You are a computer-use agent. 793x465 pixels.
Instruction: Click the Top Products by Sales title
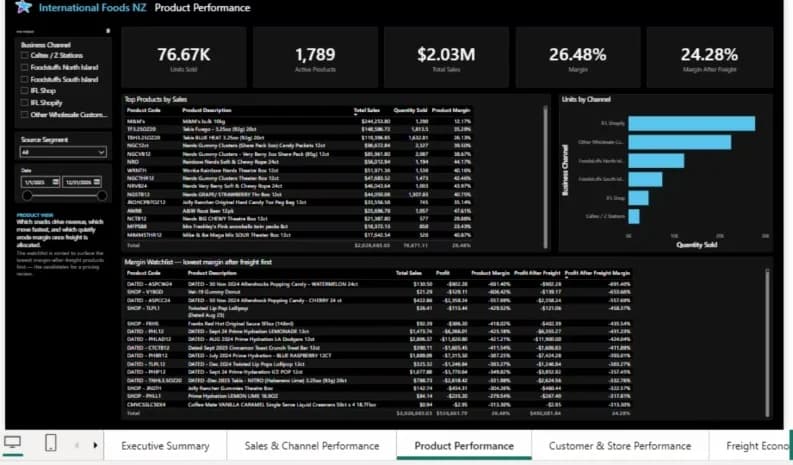(156, 99)
